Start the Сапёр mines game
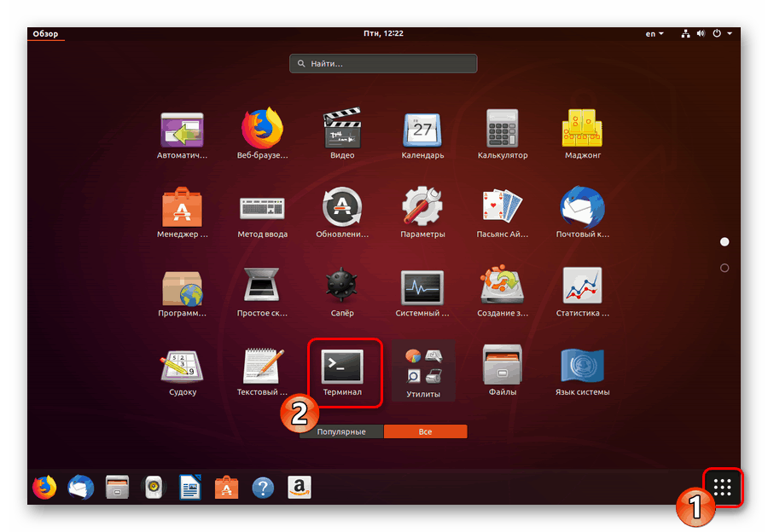768x532 pixels. (342, 292)
